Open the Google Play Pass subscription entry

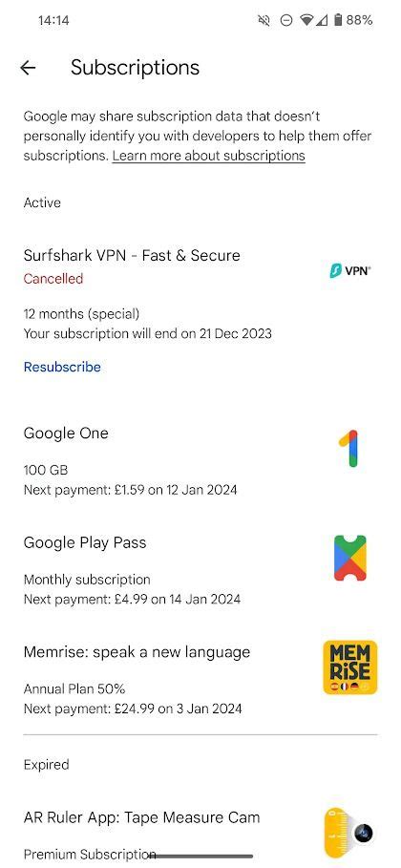pos(200,570)
